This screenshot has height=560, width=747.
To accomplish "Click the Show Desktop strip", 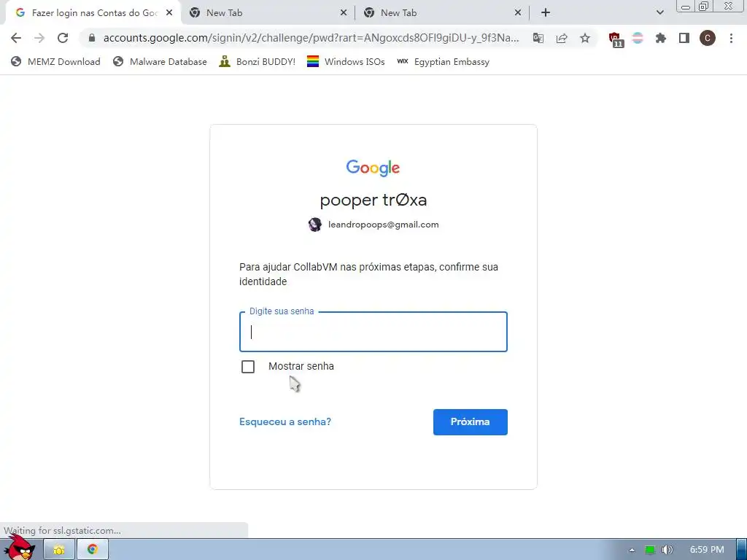I will [741, 550].
